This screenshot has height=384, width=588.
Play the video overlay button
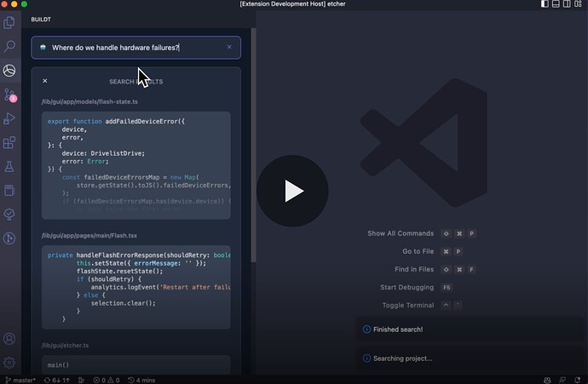(x=292, y=191)
